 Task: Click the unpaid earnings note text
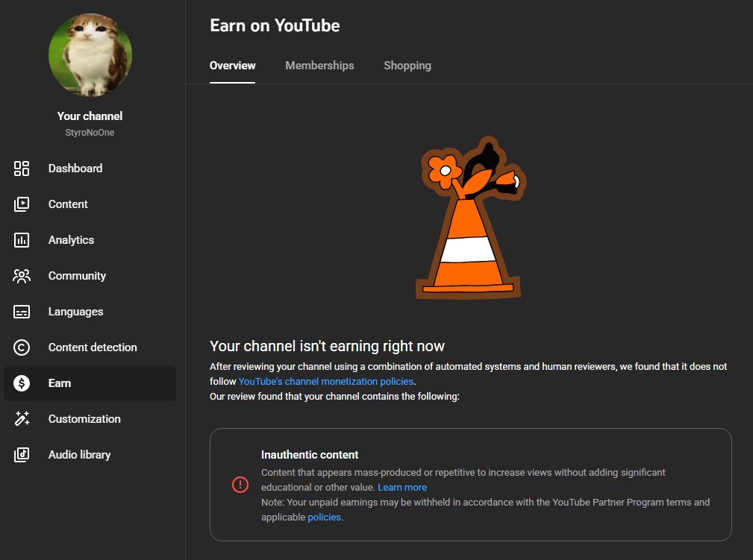tap(485, 509)
